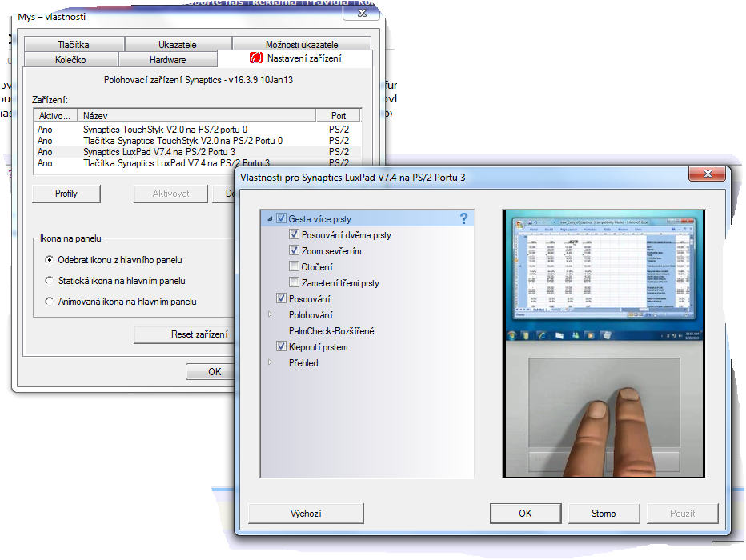
Task: Click the Profily button
Action: point(66,194)
